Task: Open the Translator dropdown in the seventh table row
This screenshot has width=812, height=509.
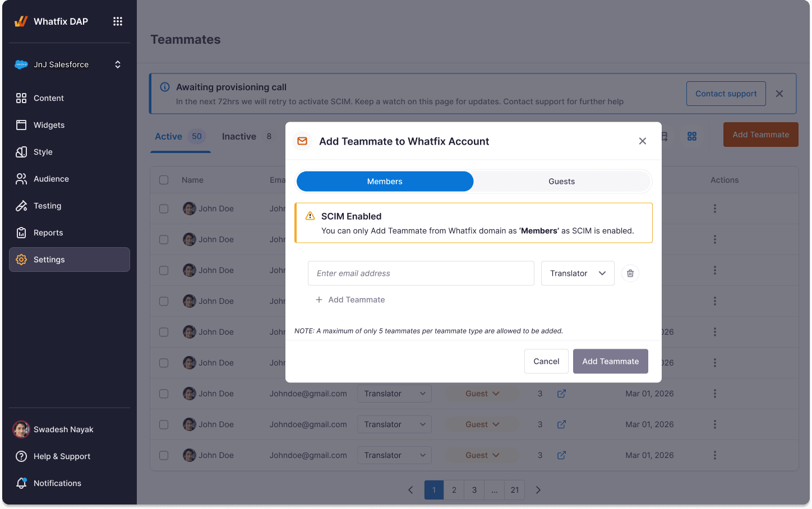Action: pos(394,394)
